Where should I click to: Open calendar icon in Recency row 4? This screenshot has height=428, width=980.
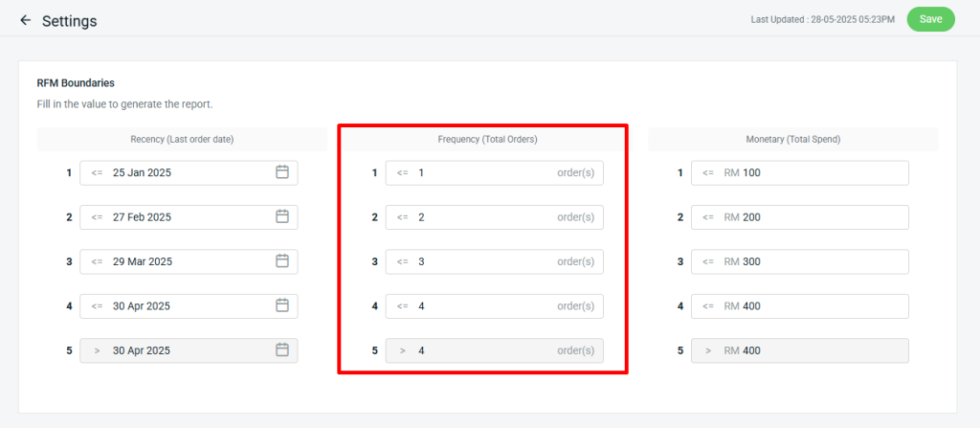click(x=282, y=306)
